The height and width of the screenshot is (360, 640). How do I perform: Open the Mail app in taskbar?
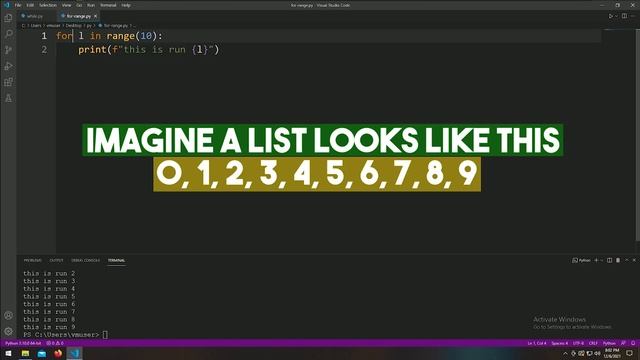click(x=42, y=353)
